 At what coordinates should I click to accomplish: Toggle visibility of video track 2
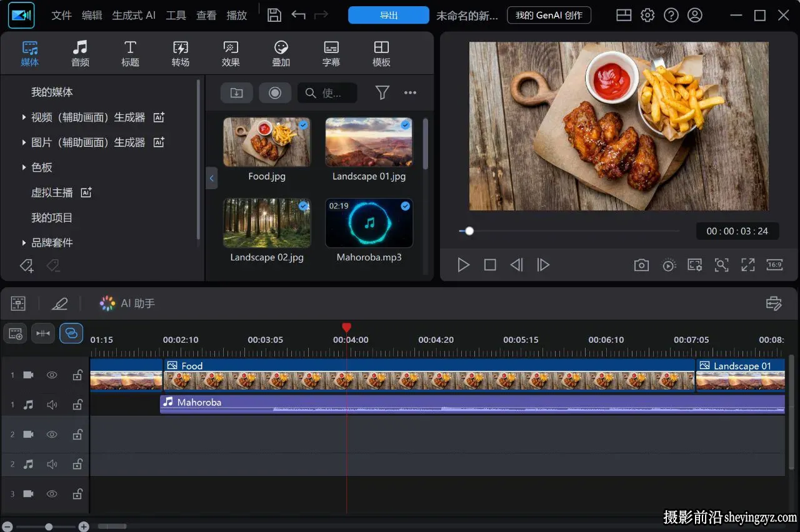click(52, 434)
